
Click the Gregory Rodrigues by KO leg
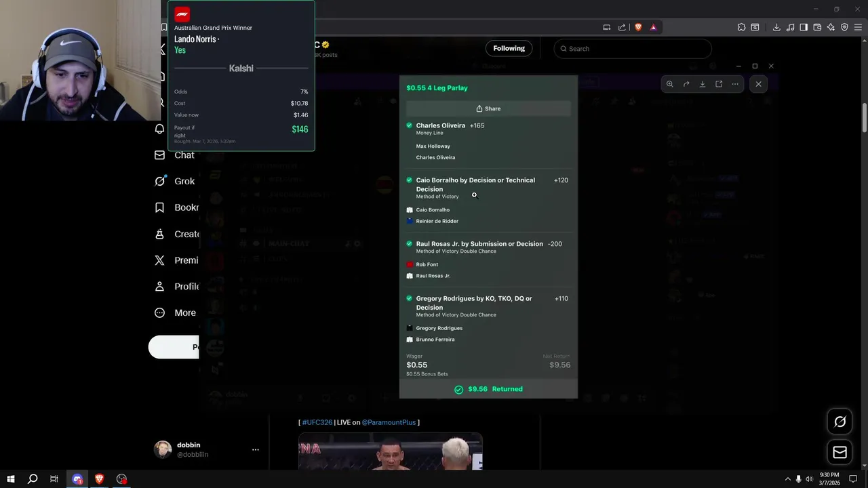pyautogui.click(x=474, y=302)
